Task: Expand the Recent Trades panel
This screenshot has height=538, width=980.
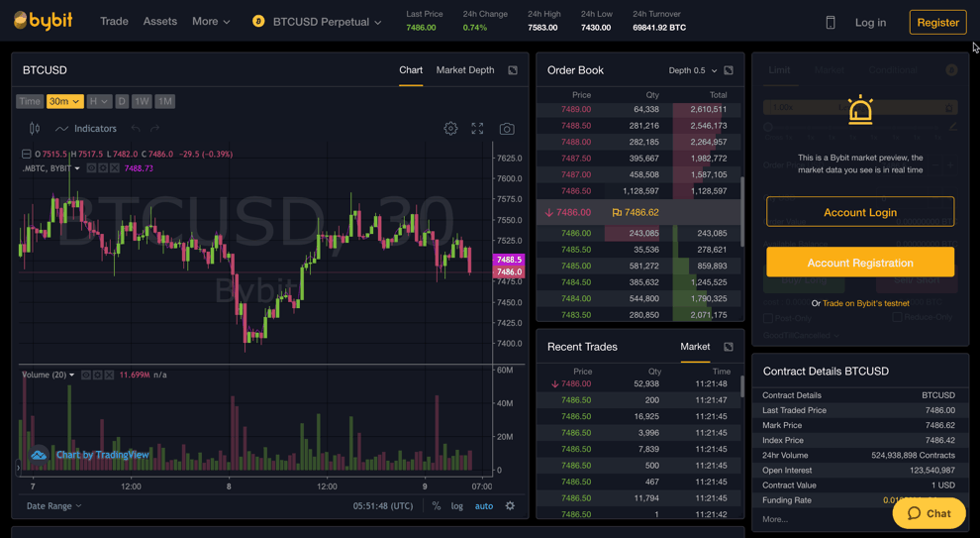Action: click(729, 347)
